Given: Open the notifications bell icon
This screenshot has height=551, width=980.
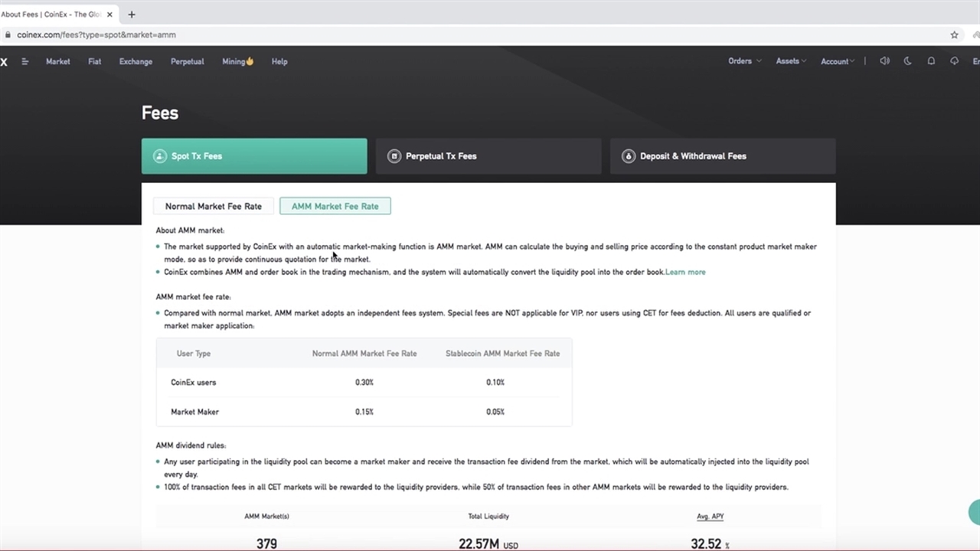Looking at the screenshot, I should tap(931, 61).
